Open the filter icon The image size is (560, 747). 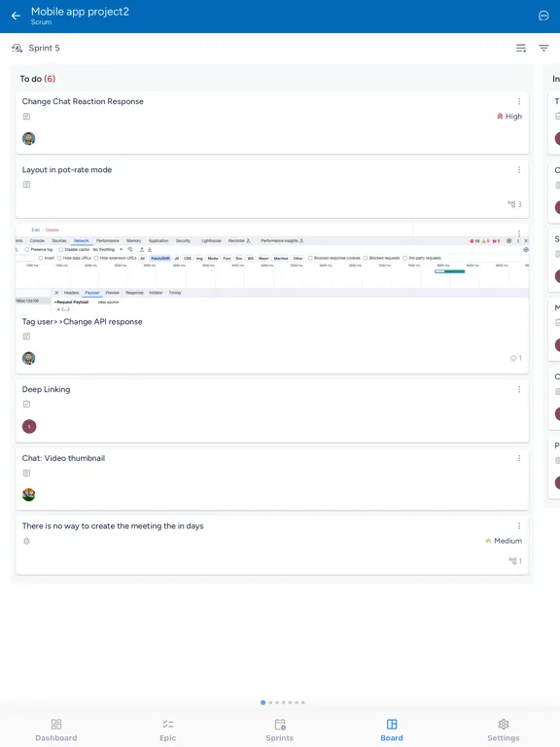(x=543, y=48)
